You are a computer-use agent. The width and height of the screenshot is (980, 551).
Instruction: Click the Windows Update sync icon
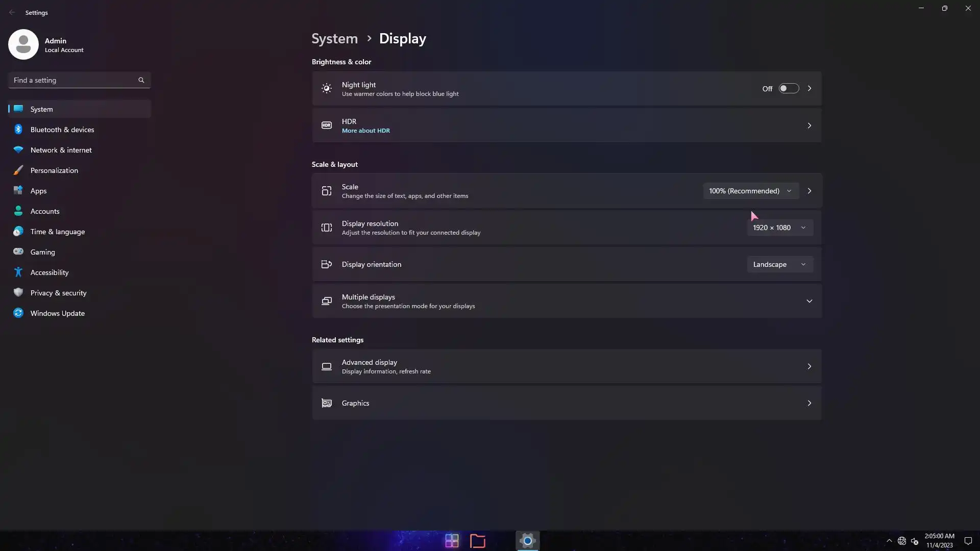tap(18, 313)
